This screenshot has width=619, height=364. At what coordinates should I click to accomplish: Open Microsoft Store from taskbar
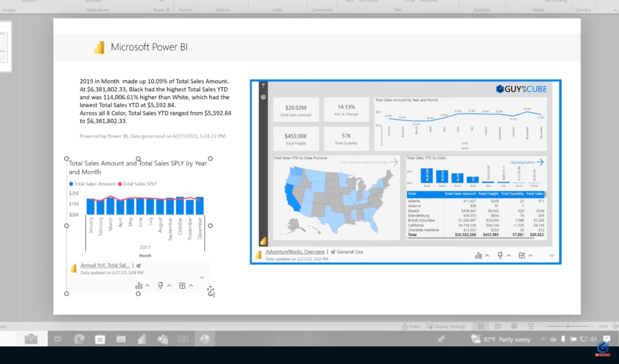100,339
